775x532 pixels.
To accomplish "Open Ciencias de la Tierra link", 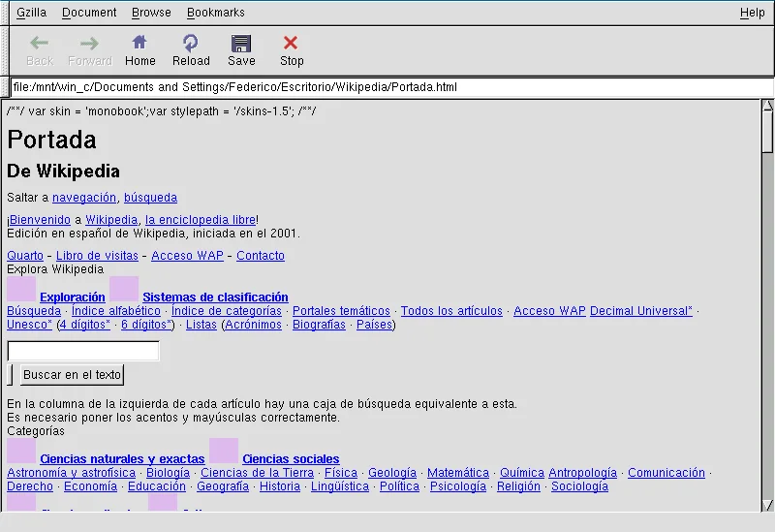I will coord(257,473).
